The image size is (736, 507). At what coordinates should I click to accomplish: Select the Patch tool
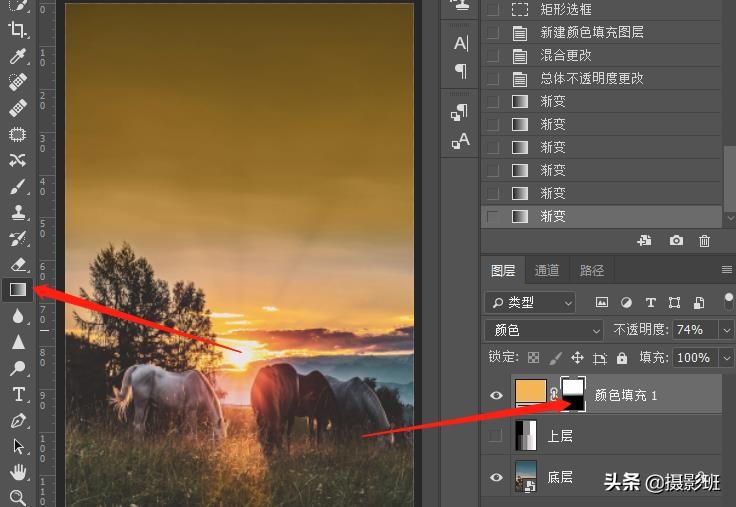tap(18, 134)
